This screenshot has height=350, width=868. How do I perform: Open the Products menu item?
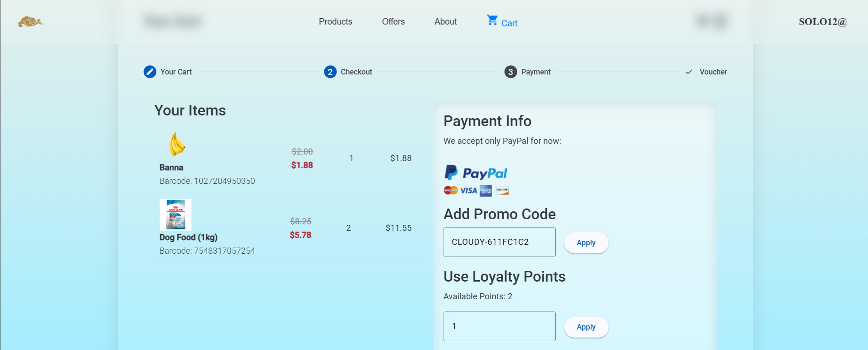click(x=335, y=21)
